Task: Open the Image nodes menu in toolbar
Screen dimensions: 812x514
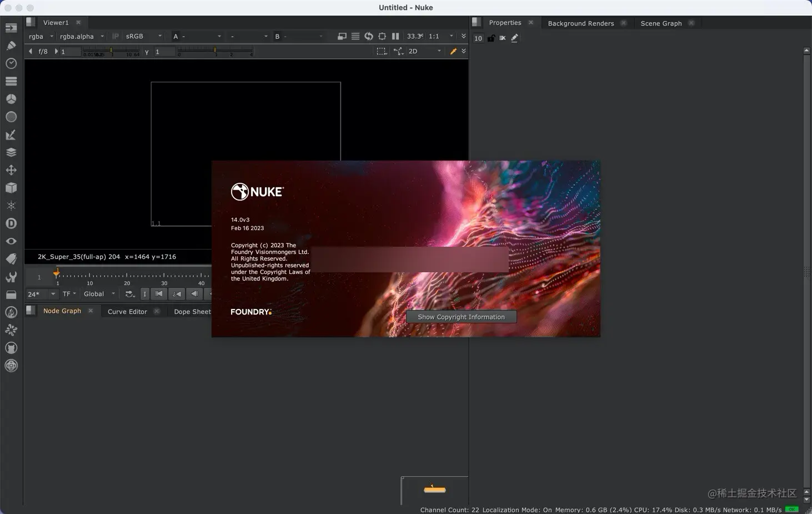Action: tap(11, 28)
